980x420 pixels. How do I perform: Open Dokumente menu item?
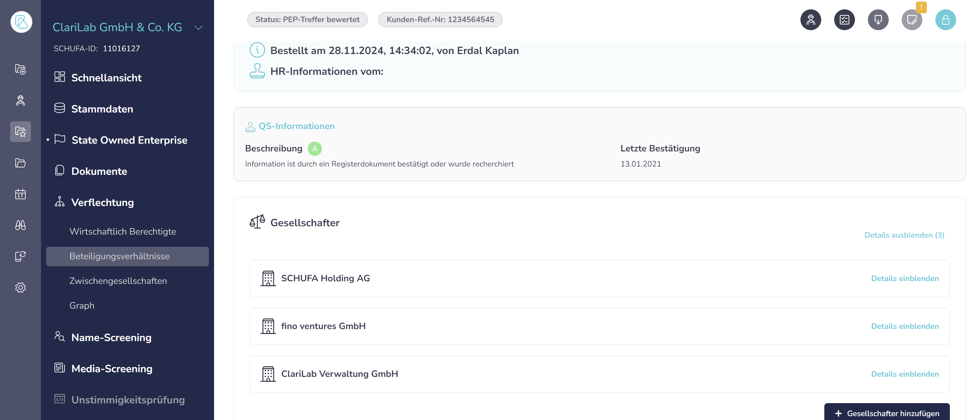(x=91, y=171)
